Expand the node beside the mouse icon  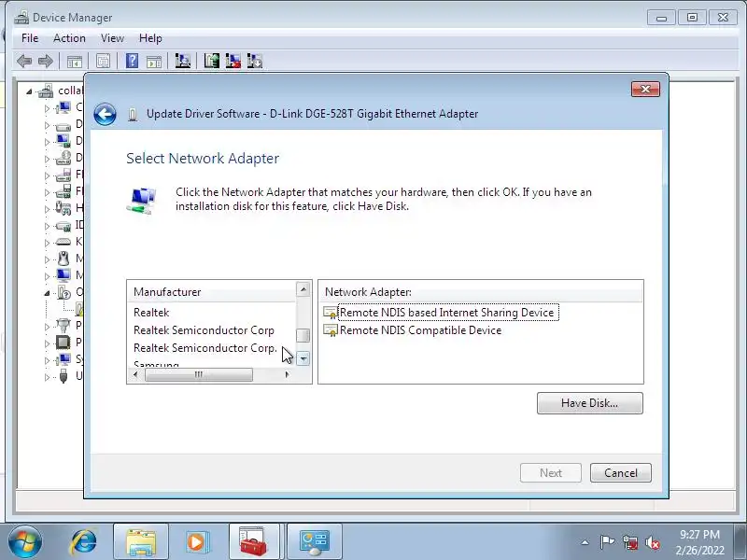(x=47, y=259)
